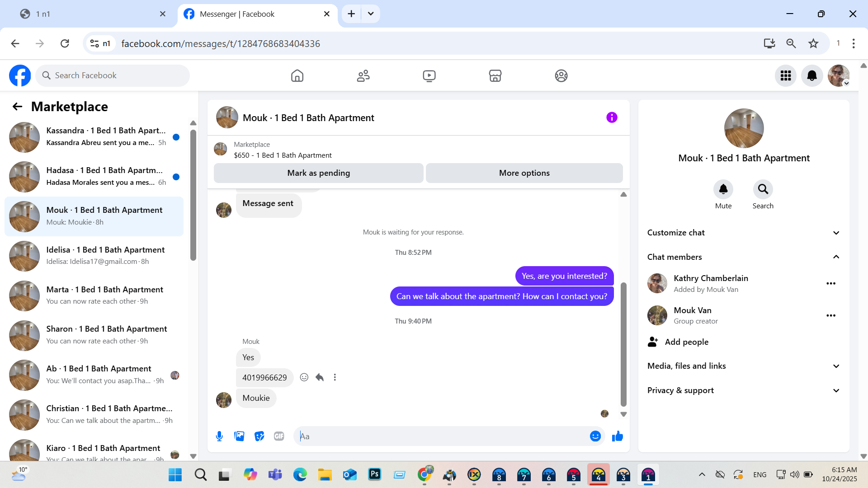
Task: Expand the Privacy & support section
Action: tap(744, 390)
